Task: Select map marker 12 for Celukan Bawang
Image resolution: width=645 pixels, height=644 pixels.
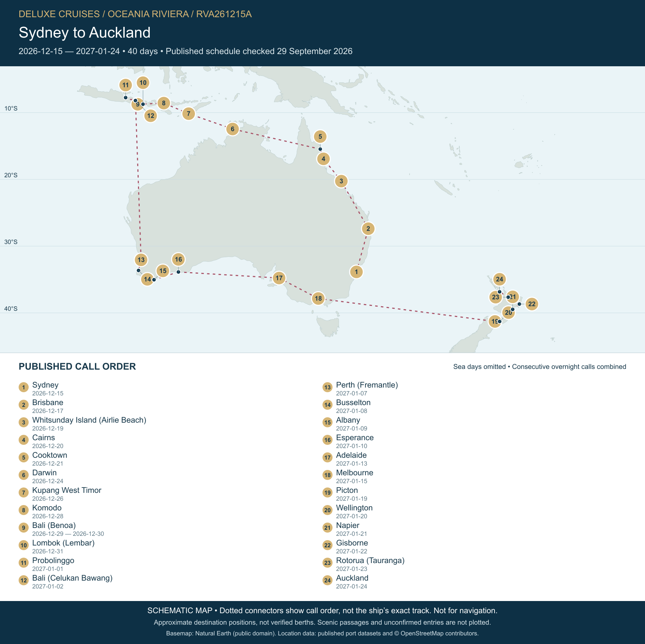Action: coord(150,116)
